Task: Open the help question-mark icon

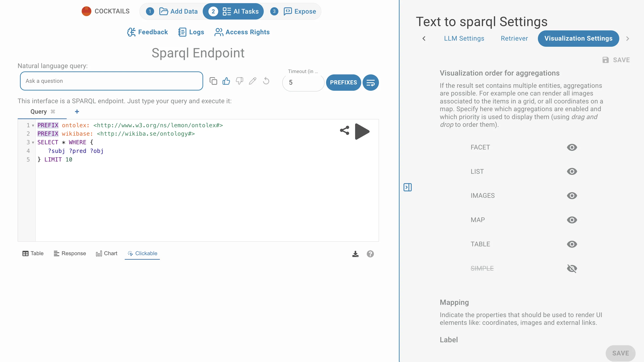Action: click(370, 254)
